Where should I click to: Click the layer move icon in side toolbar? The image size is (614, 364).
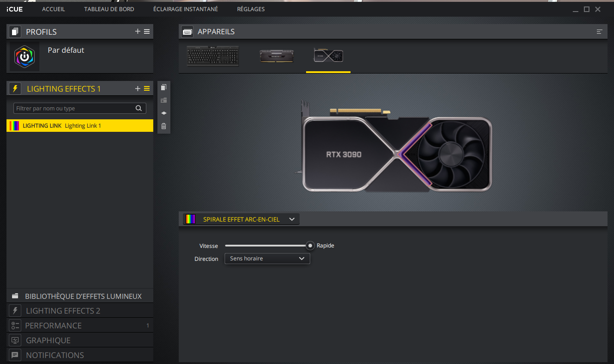(x=163, y=100)
